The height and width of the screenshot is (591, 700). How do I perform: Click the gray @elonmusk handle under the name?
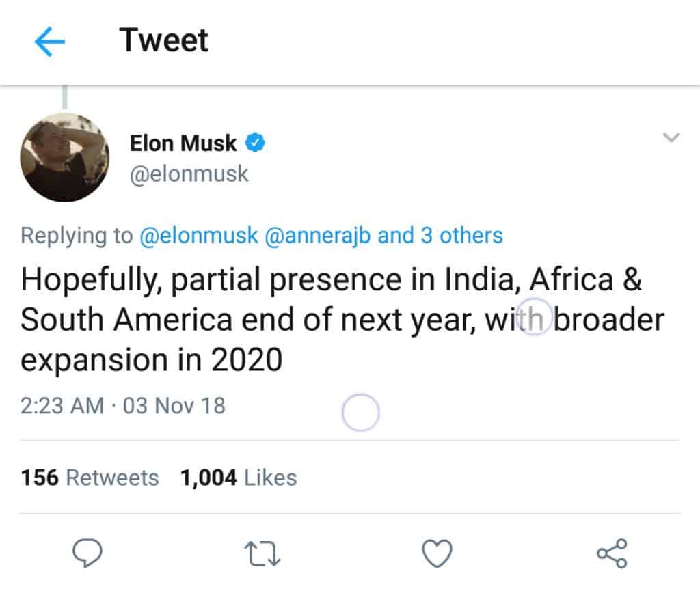pos(189,174)
